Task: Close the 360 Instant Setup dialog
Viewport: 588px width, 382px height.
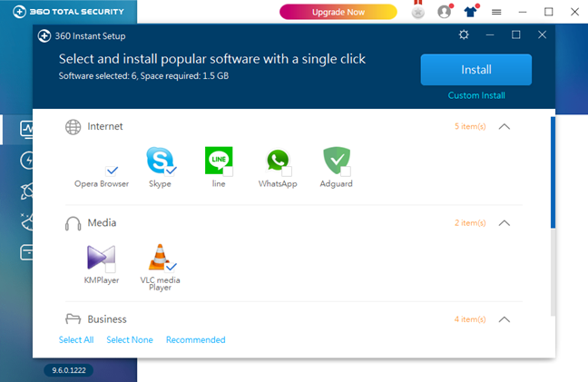Action: coord(542,34)
